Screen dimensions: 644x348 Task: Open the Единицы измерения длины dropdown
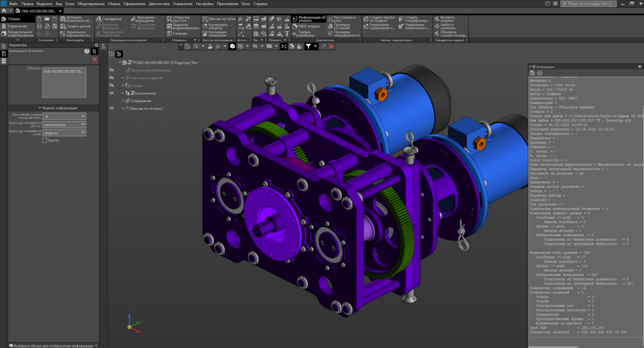(x=64, y=124)
